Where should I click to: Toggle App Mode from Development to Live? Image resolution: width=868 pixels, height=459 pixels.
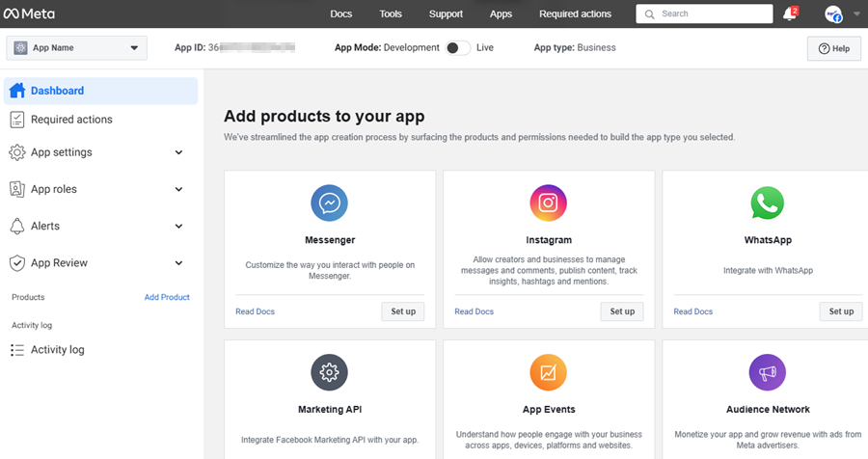coord(458,48)
